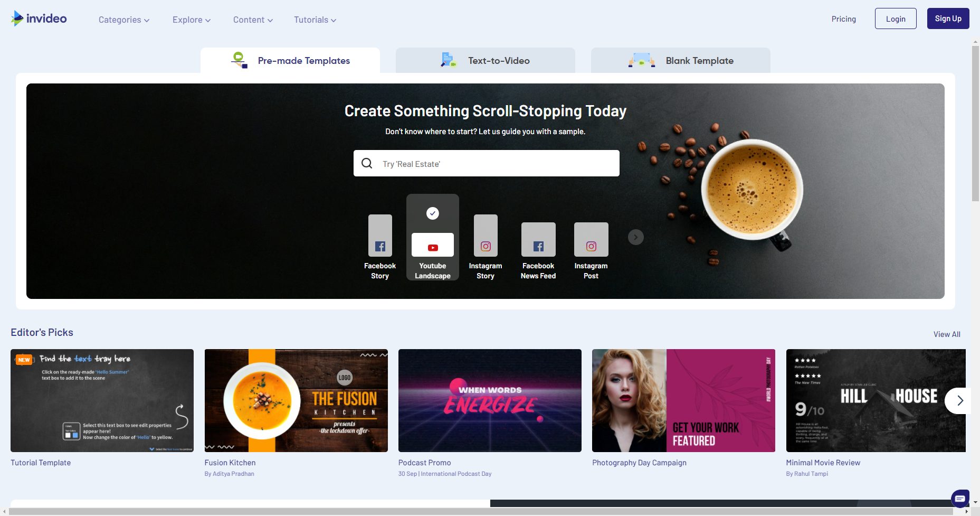Focus the 'Try Real Estate' search field

[487, 163]
